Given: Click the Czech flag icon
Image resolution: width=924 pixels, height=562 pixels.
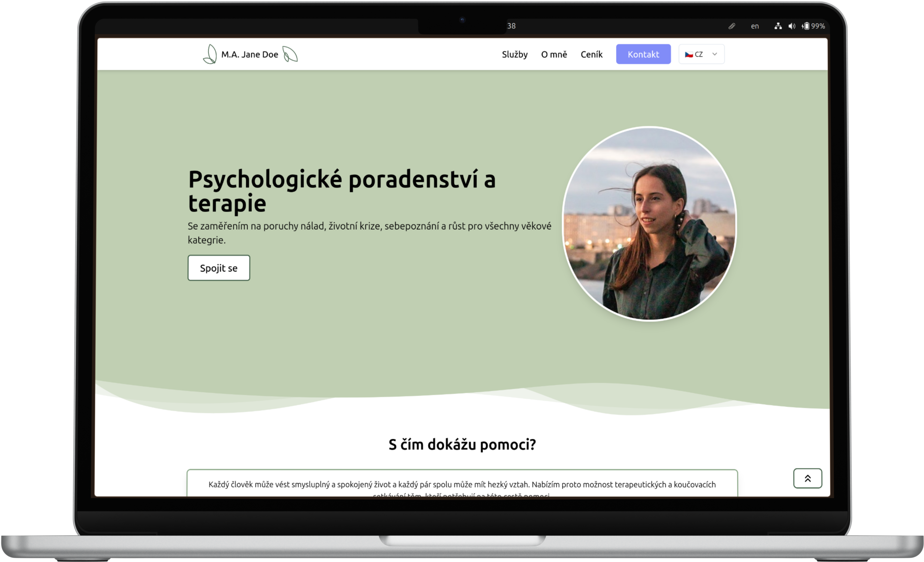Looking at the screenshot, I should point(689,55).
